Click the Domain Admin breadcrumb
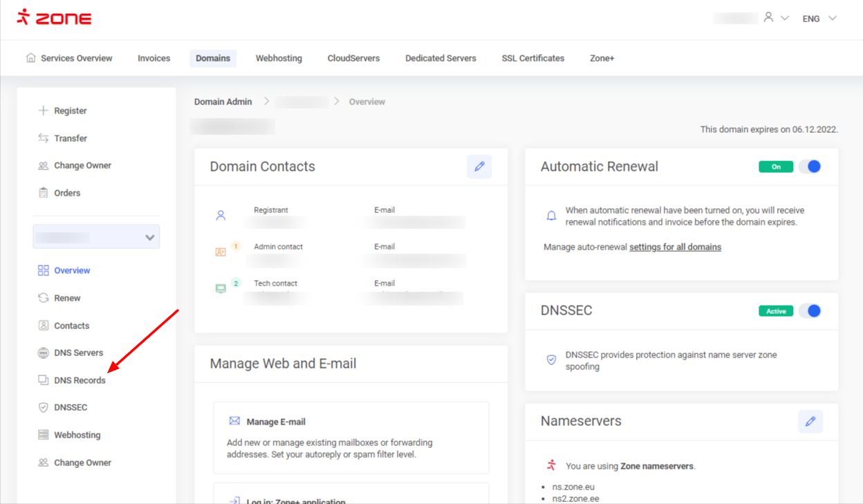Image resolution: width=863 pixels, height=504 pixels. 223,102
